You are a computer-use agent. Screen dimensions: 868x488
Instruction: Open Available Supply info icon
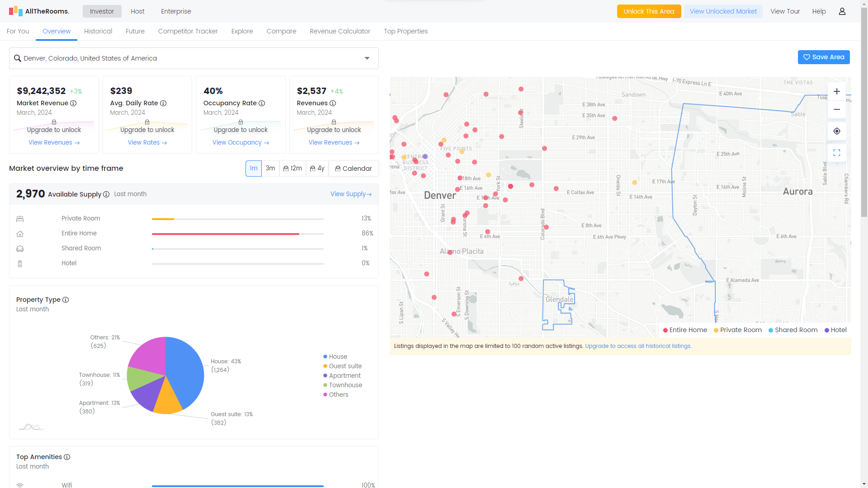coord(106,194)
